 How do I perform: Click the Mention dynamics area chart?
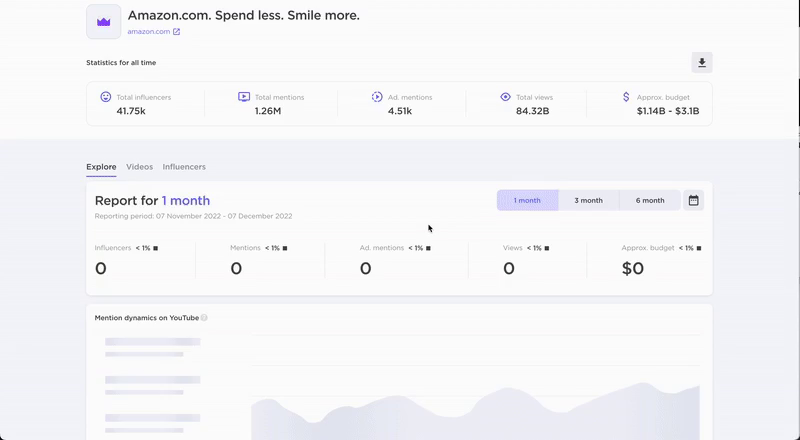tap(475, 410)
